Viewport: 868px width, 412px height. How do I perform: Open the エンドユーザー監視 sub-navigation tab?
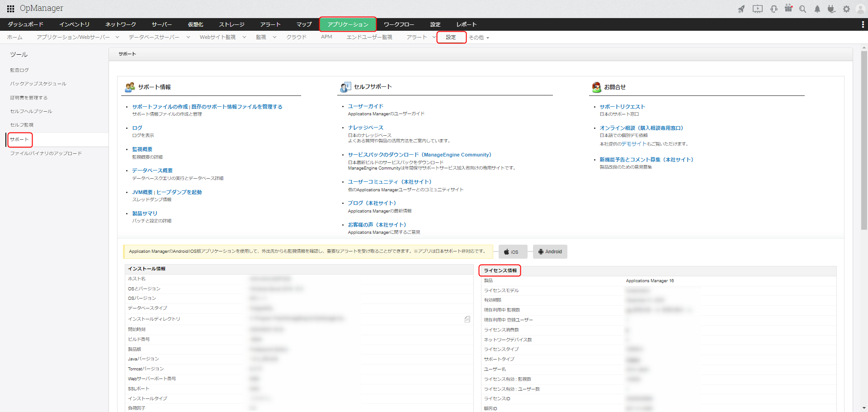(369, 37)
